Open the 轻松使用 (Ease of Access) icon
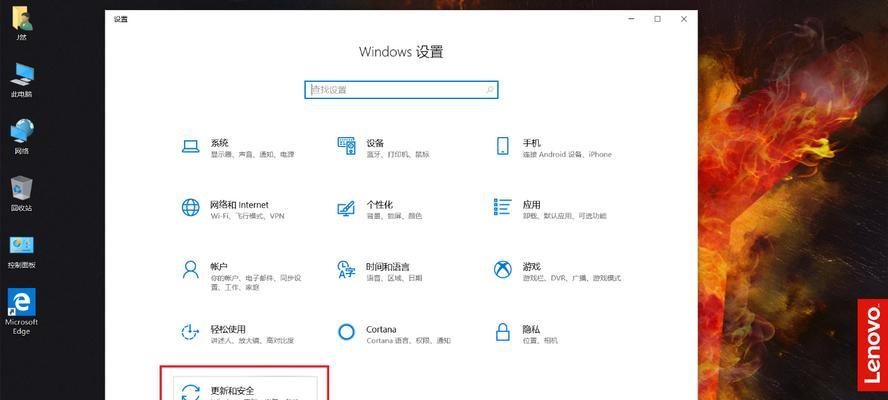The width and height of the screenshot is (888, 400). click(x=190, y=332)
